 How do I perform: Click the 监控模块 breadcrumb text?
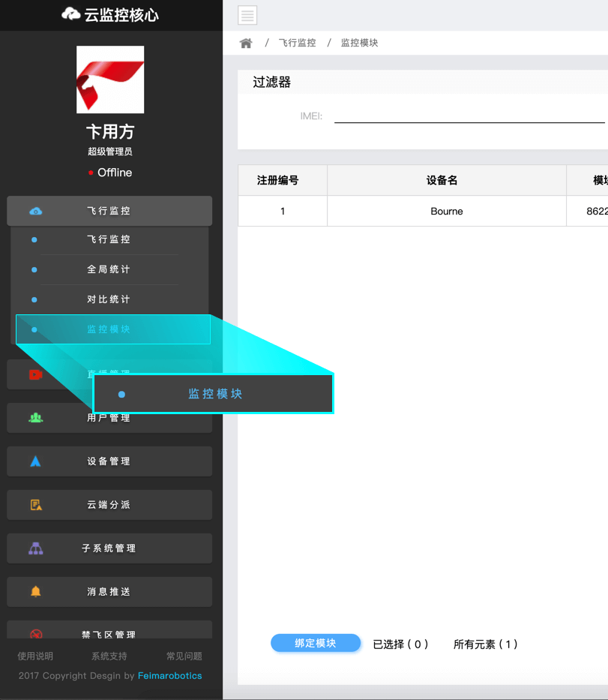(360, 43)
